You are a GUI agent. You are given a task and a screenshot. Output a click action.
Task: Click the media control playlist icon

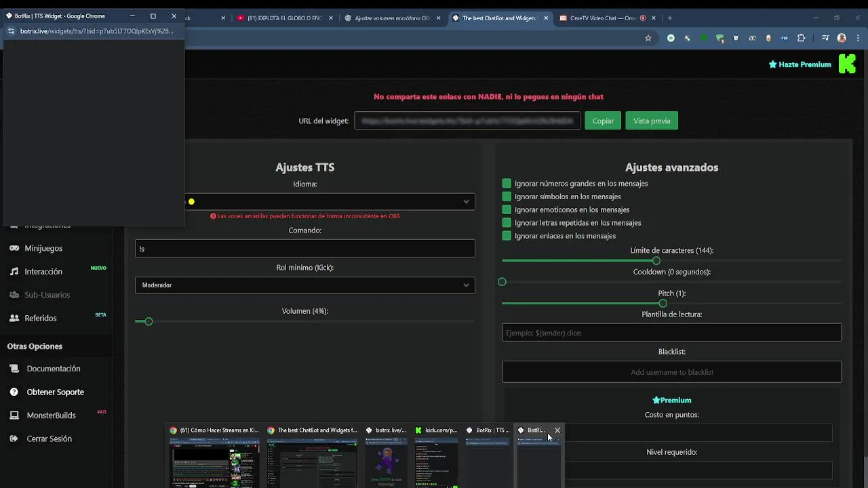[825, 39]
